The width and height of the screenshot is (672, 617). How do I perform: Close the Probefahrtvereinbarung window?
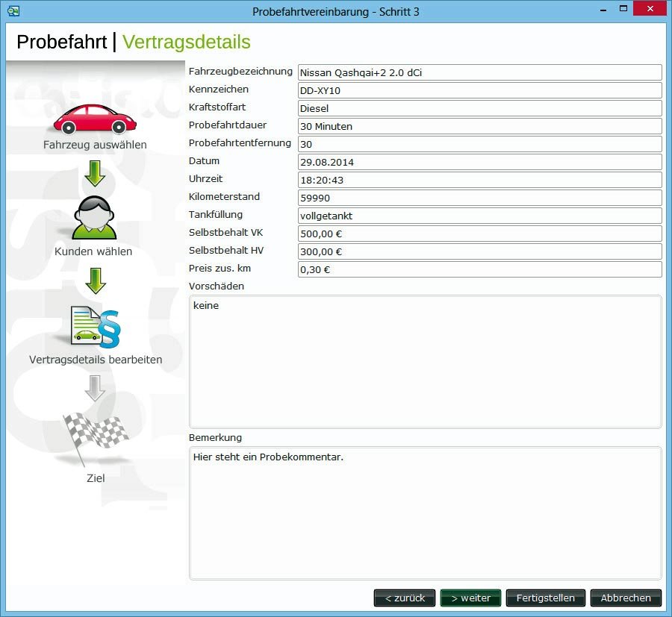650,8
